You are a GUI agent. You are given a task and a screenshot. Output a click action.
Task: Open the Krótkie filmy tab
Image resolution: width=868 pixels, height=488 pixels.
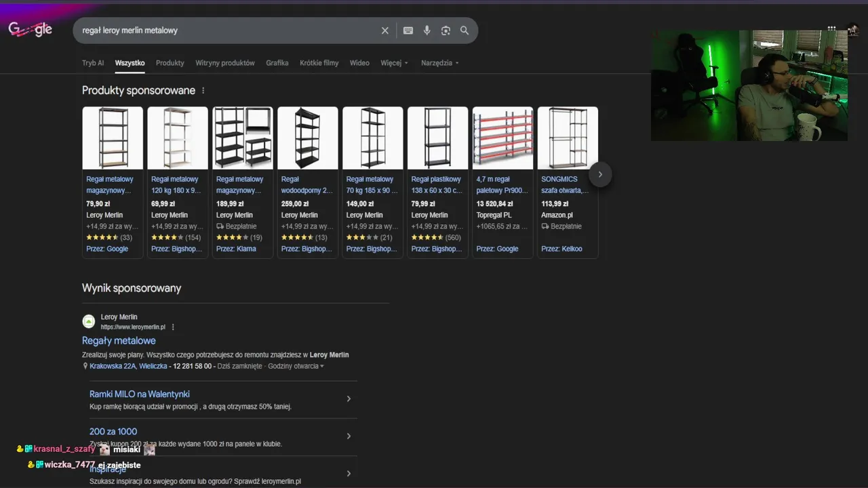click(x=319, y=63)
